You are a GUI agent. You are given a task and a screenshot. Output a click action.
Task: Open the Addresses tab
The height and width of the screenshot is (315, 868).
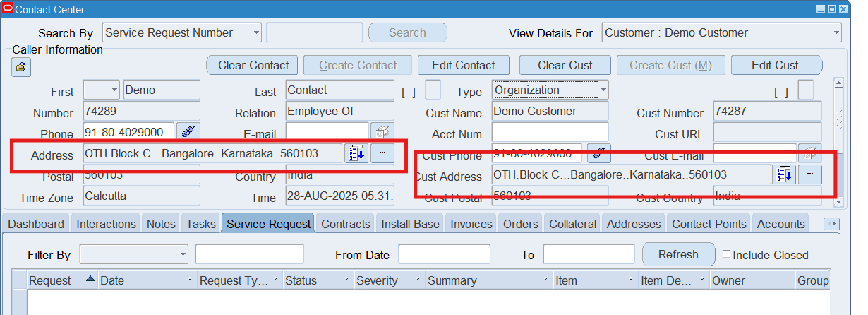click(634, 224)
